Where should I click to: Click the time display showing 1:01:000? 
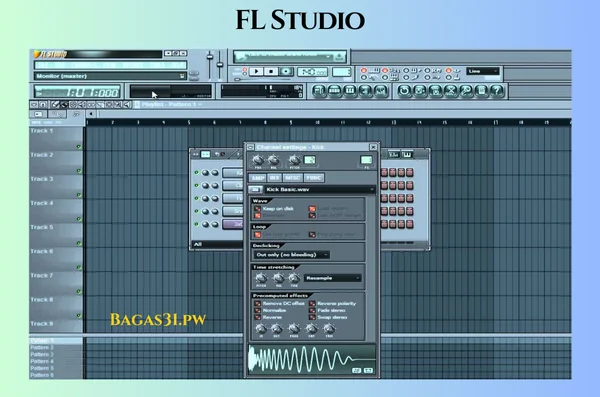pos(77,92)
